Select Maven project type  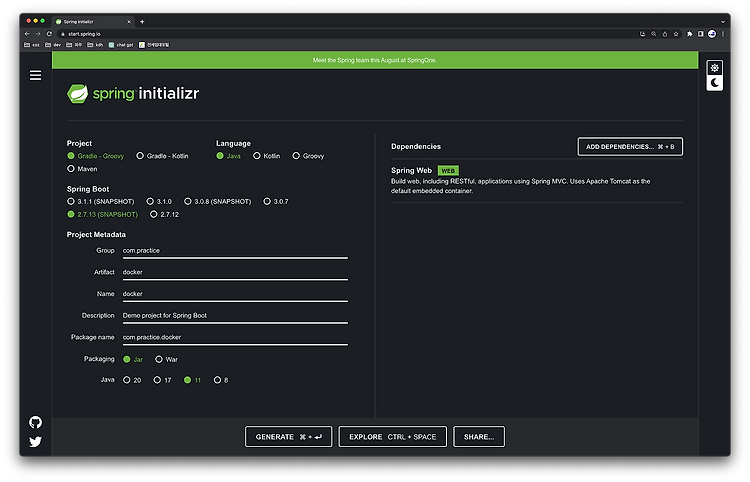82,169
